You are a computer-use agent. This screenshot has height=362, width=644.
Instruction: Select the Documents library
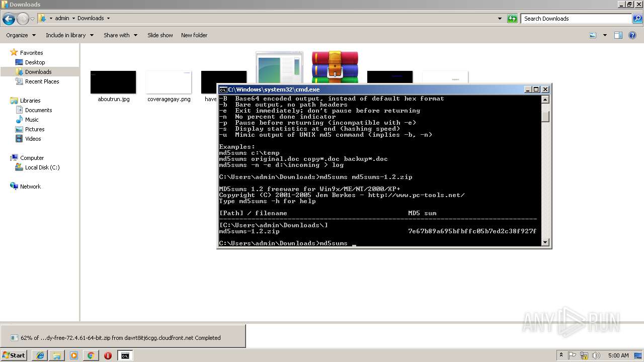pyautogui.click(x=34, y=110)
